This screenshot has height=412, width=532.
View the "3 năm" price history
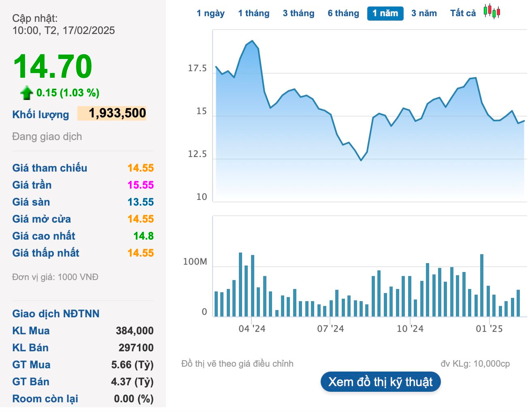pos(424,13)
